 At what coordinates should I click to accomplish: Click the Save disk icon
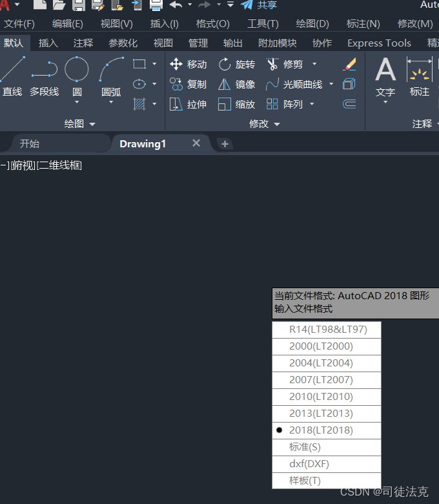79,5
